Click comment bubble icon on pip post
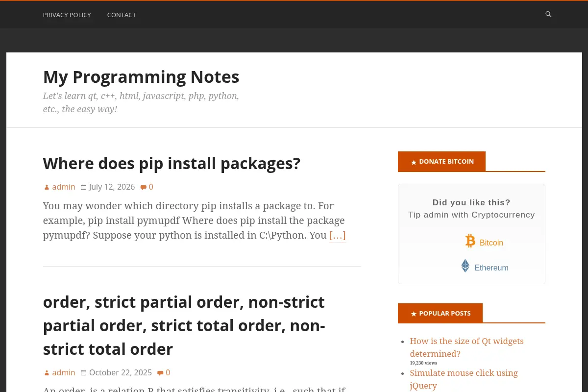The image size is (588, 392). point(143,187)
